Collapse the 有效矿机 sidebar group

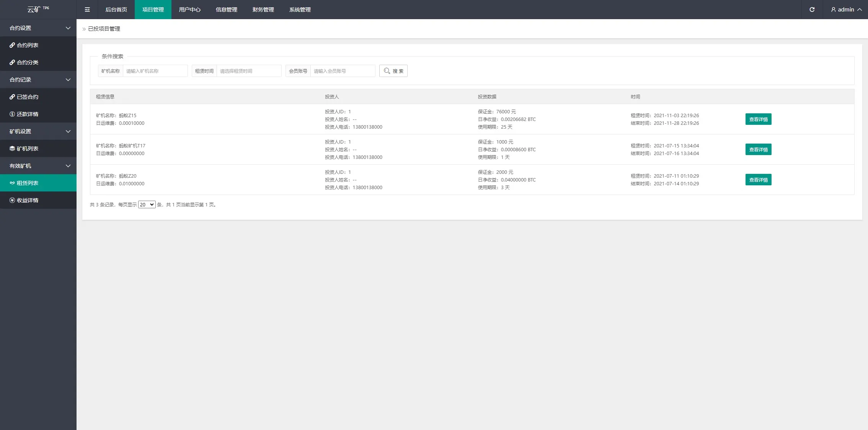[38, 166]
